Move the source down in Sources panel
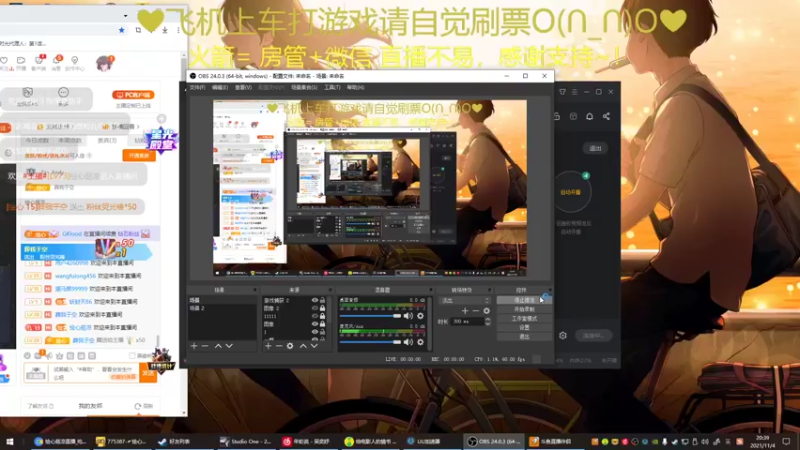 point(314,346)
